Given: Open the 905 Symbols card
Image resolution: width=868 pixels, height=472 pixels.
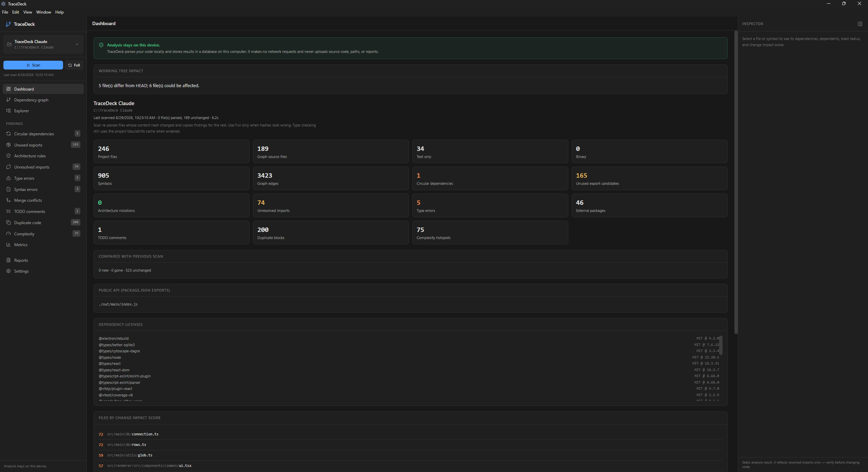Looking at the screenshot, I should point(171,178).
